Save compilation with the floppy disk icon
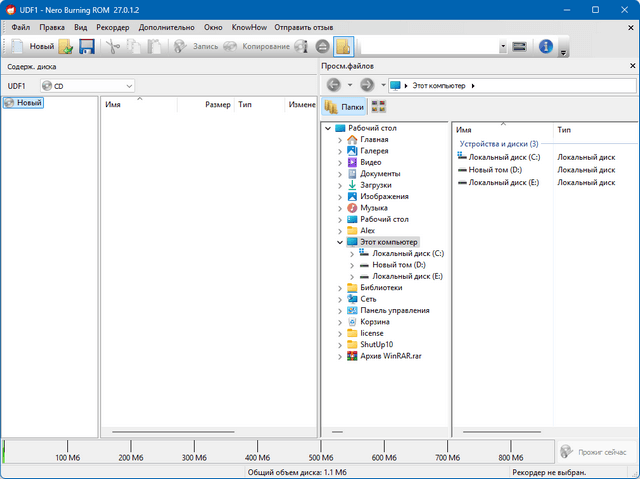 coord(87,46)
